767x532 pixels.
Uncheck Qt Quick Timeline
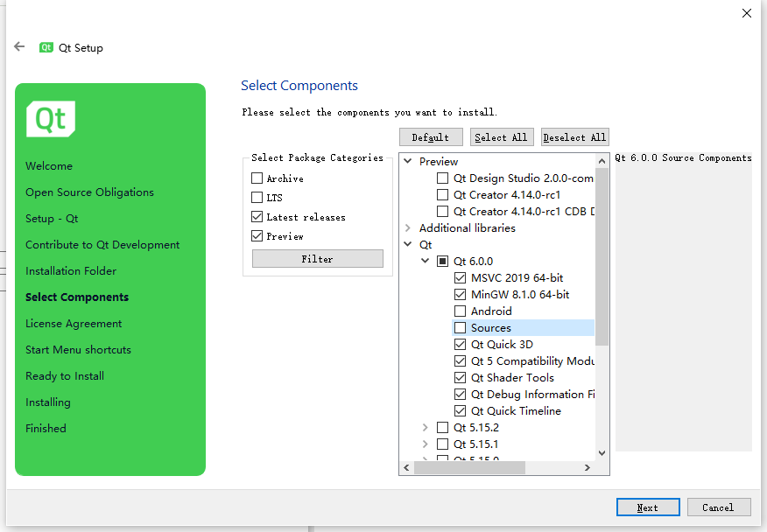[x=460, y=410]
